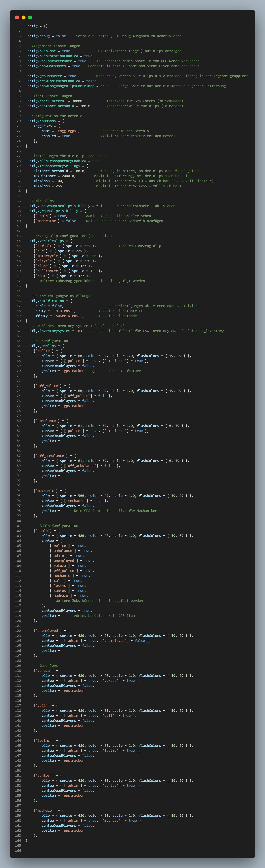Screen dimensions: 265x868
Task: Click the ['plane'] key
Action: (x=43, y=266)
